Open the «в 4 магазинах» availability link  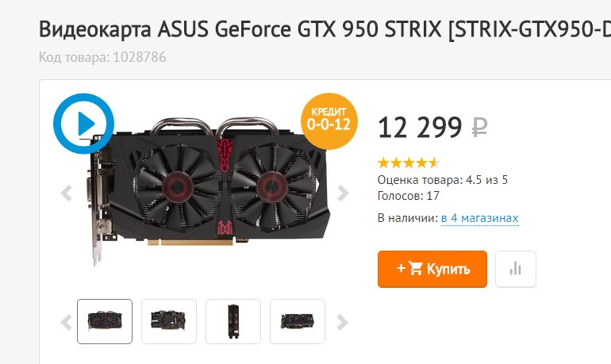480,218
